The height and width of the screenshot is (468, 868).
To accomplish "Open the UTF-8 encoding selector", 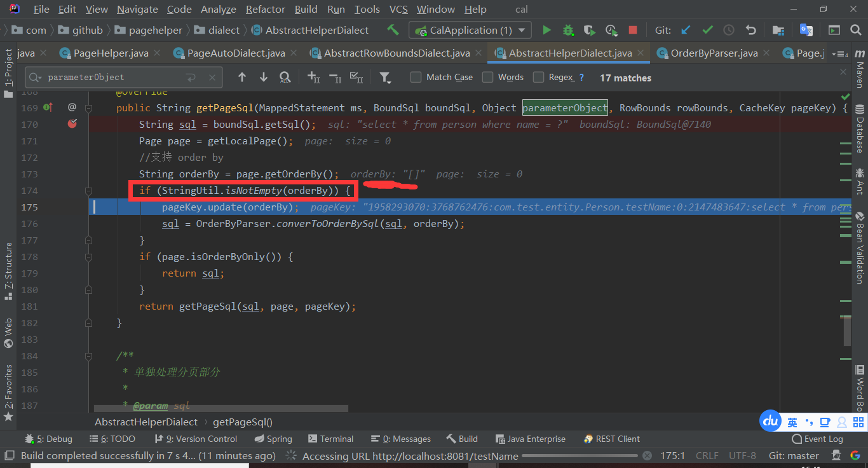I will point(742,455).
